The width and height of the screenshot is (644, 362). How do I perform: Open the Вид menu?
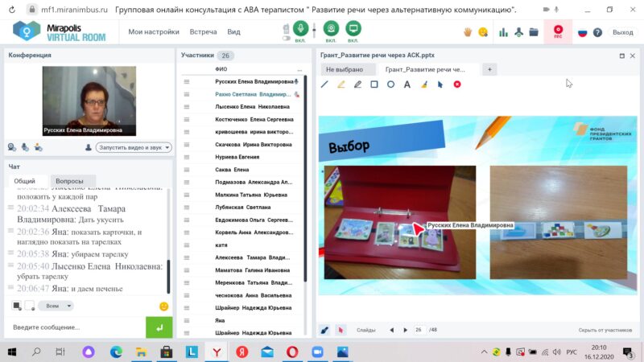[233, 31]
